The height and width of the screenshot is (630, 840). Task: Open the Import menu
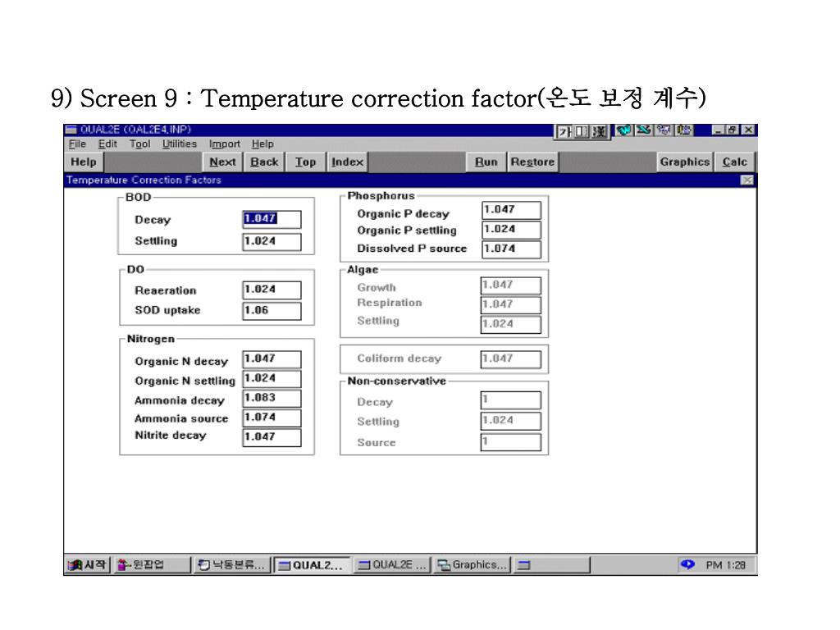click(x=225, y=144)
